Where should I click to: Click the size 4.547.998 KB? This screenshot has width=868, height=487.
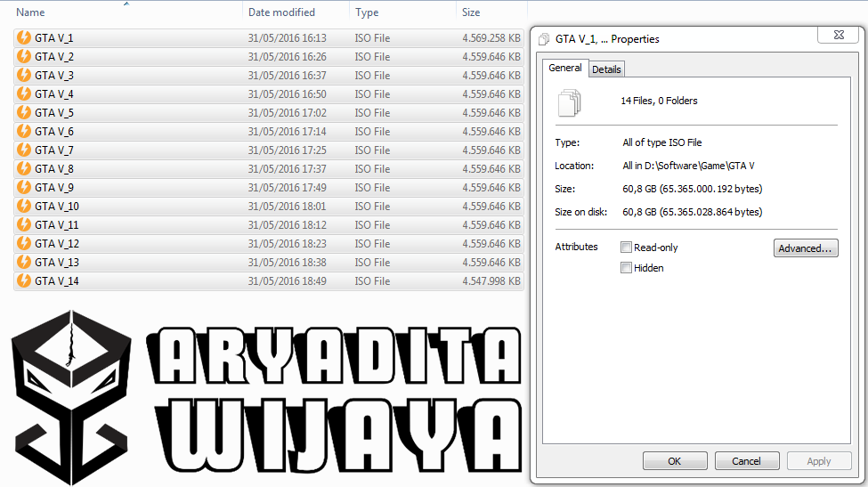coord(491,281)
